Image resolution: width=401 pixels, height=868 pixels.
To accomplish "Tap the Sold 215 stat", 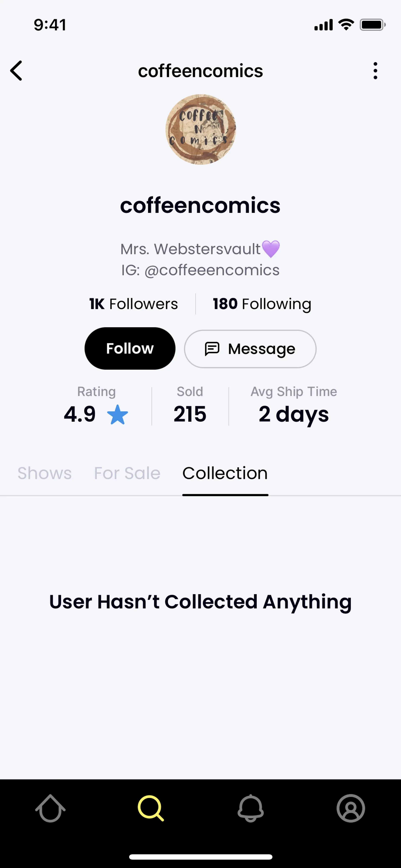I will pos(190,406).
